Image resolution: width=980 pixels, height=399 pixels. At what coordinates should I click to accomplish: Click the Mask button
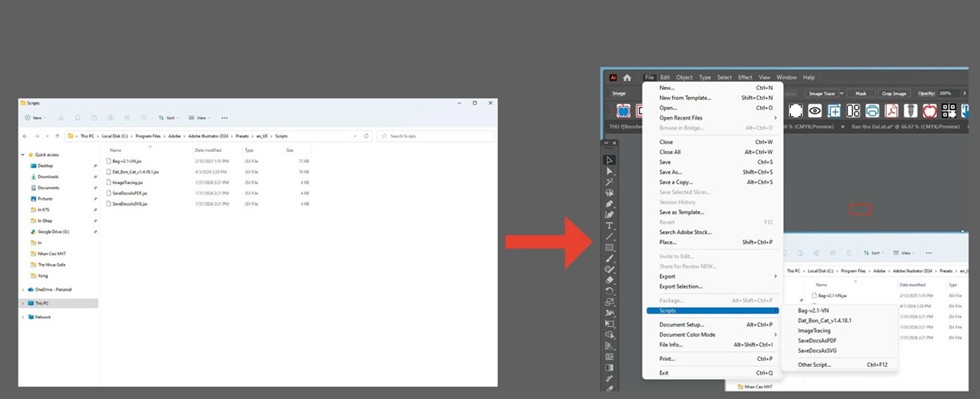pyautogui.click(x=861, y=93)
